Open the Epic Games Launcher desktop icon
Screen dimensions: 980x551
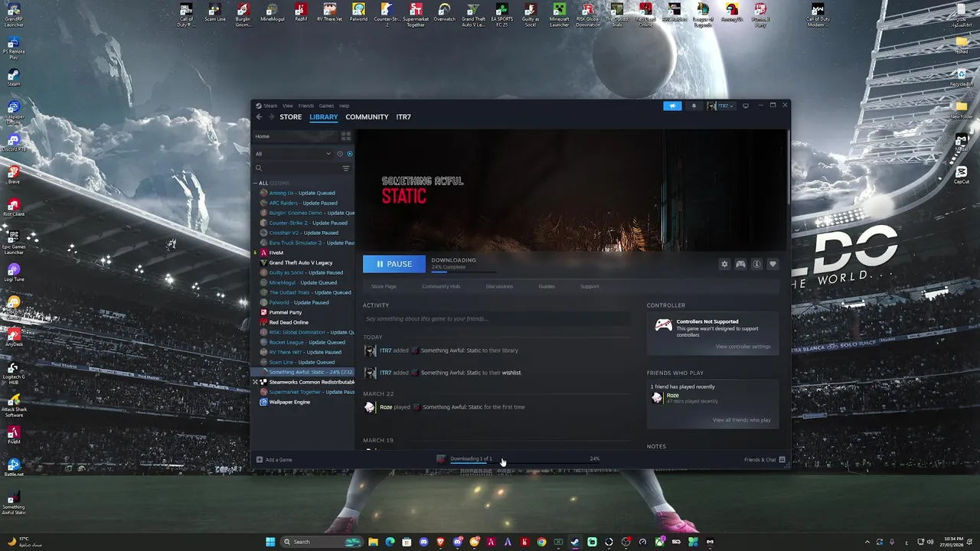(x=13, y=240)
